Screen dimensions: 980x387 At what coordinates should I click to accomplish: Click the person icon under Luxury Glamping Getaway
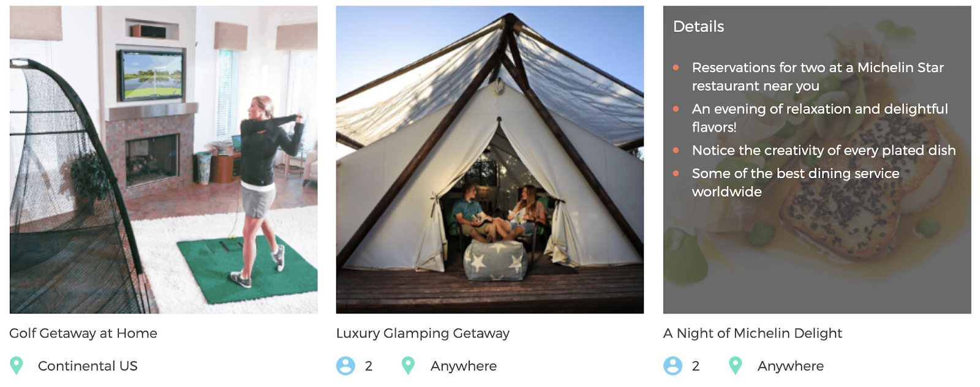tap(345, 366)
